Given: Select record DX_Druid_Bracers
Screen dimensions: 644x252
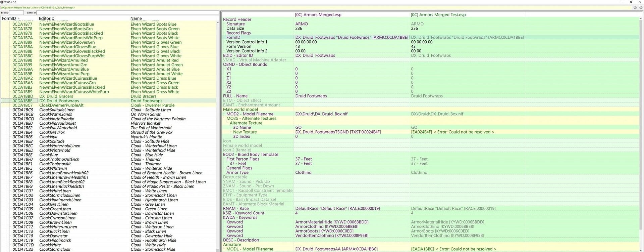Looking at the screenshot, I should pos(56,96).
